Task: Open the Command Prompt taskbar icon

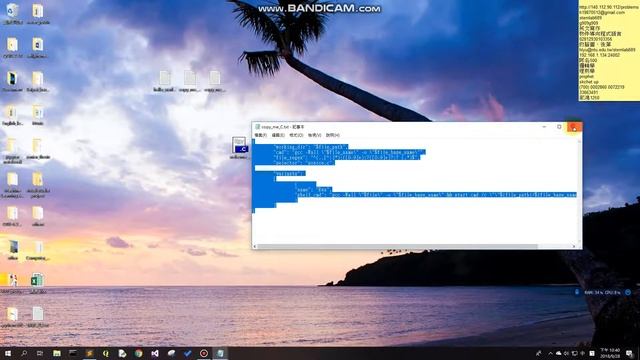Action: 73,353
